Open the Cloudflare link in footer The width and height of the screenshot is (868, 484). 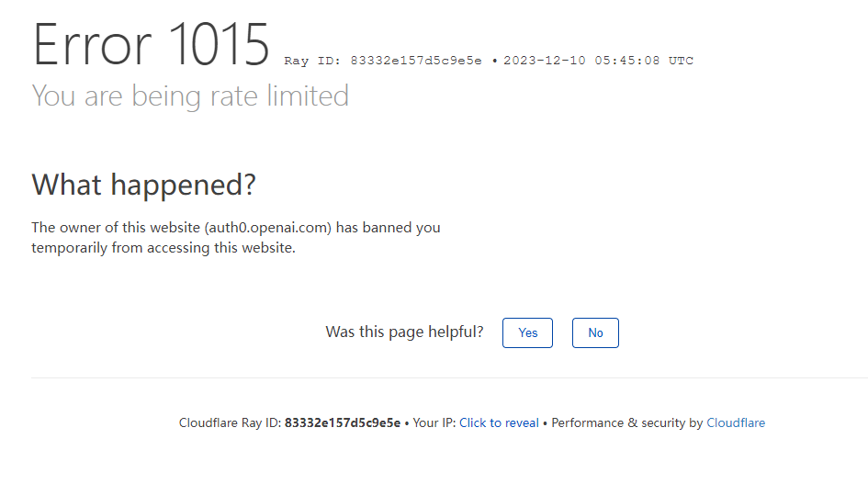pos(735,423)
